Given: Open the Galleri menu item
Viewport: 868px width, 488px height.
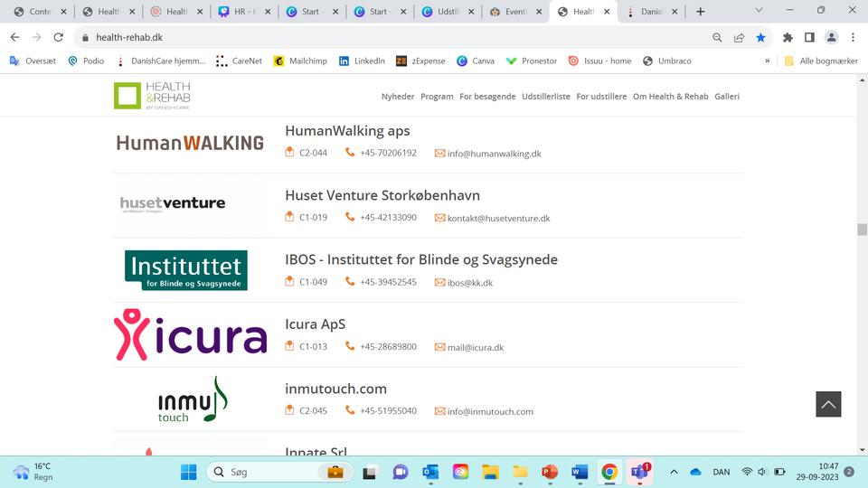Looking at the screenshot, I should [x=727, y=97].
